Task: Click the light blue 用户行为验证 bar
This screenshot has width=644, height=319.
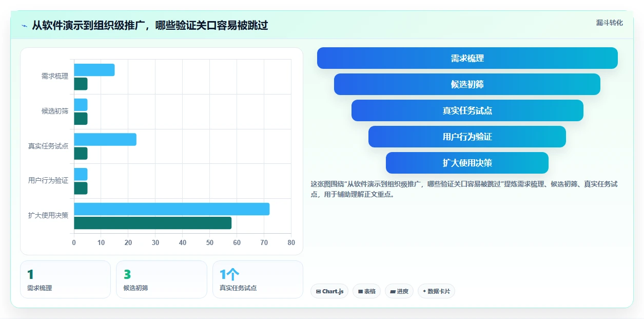Action: click(x=81, y=174)
